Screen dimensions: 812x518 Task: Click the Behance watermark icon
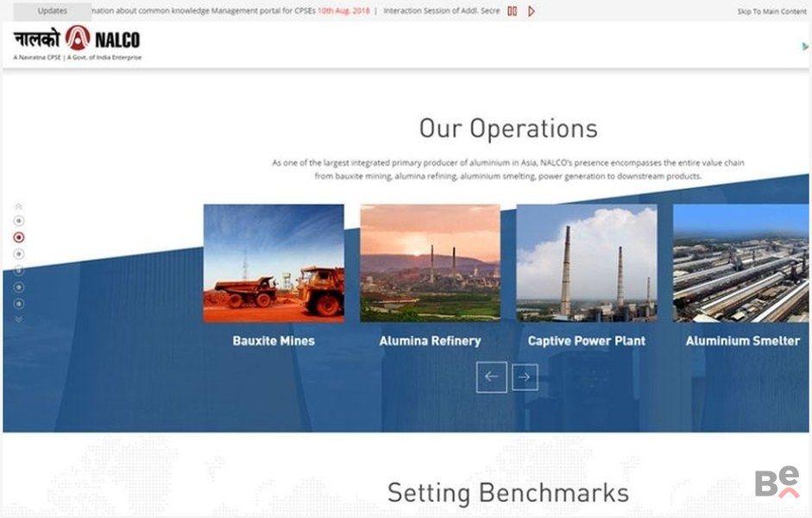[x=777, y=483]
